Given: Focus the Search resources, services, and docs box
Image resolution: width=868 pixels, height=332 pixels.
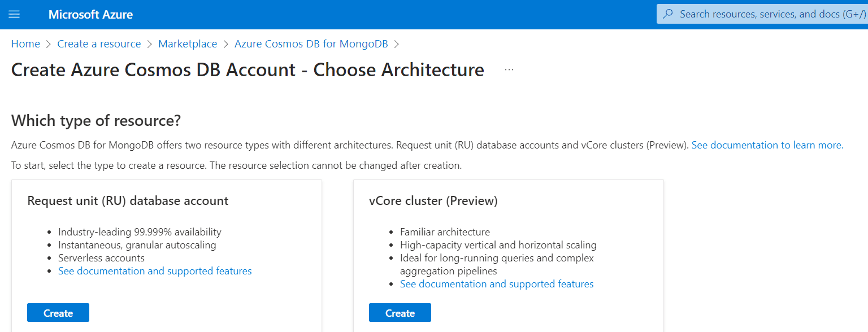Looking at the screenshot, I should [x=762, y=14].
